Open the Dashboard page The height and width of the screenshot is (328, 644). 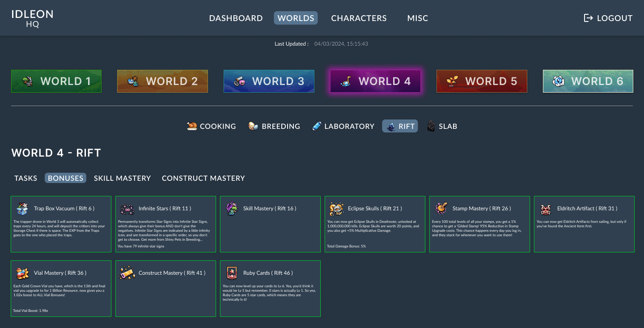(236, 18)
